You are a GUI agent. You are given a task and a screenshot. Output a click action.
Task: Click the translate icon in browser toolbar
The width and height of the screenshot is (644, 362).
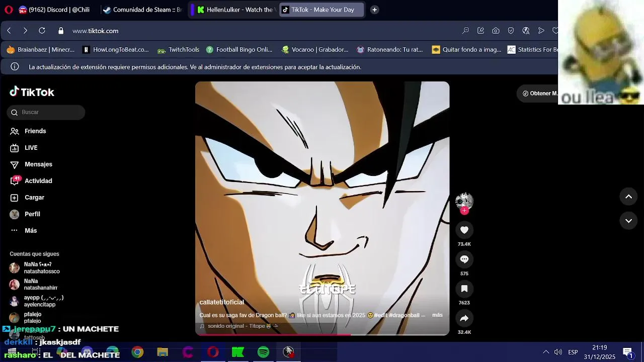(526, 31)
